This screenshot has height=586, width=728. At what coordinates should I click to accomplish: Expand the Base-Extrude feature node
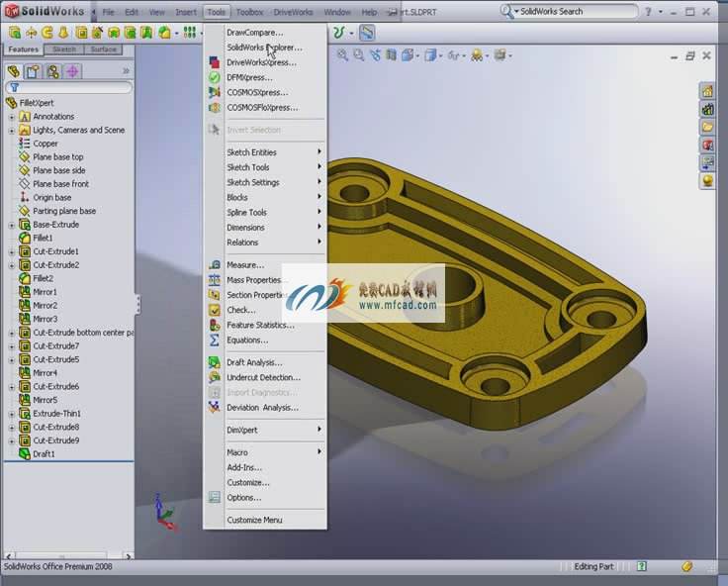pos(12,225)
